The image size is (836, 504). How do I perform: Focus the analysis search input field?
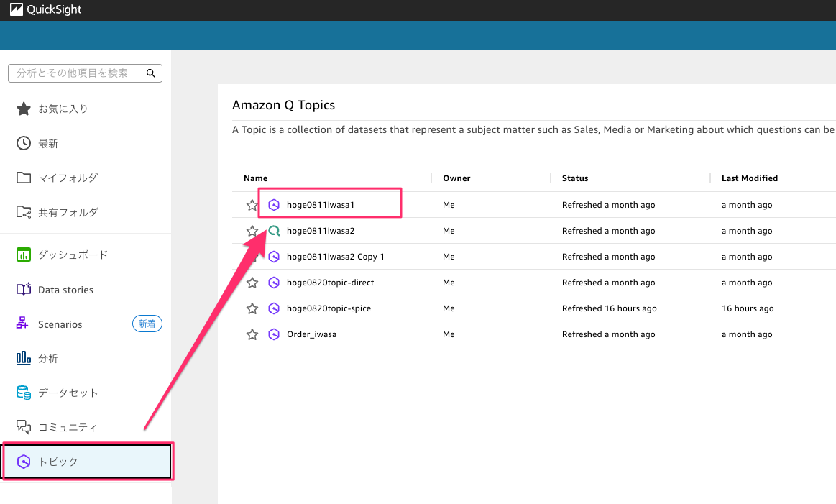[86, 73]
